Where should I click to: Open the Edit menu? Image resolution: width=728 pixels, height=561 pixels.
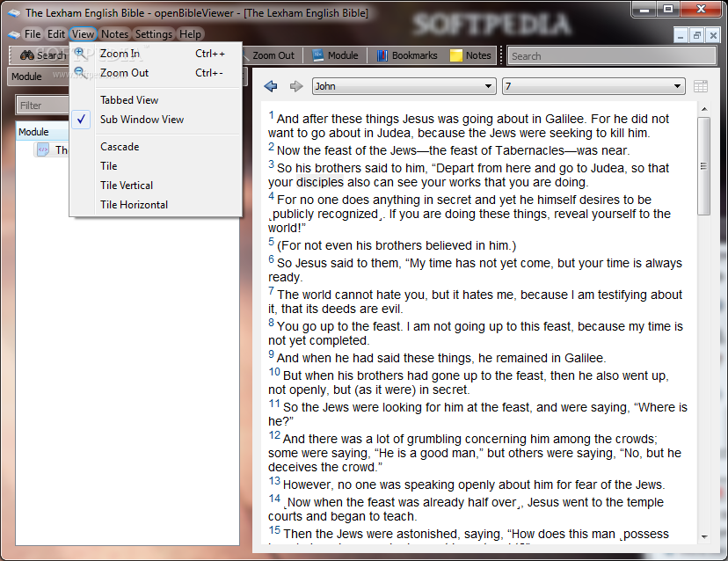click(56, 34)
